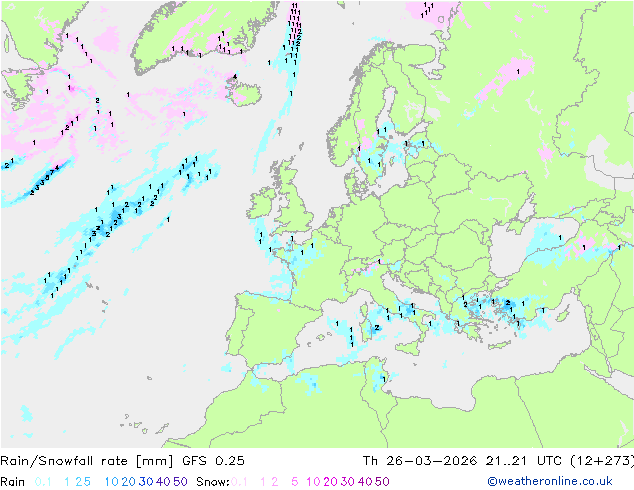Click the '21..21 UTC' time text
The height and width of the screenshot is (490, 634).
(x=523, y=461)
